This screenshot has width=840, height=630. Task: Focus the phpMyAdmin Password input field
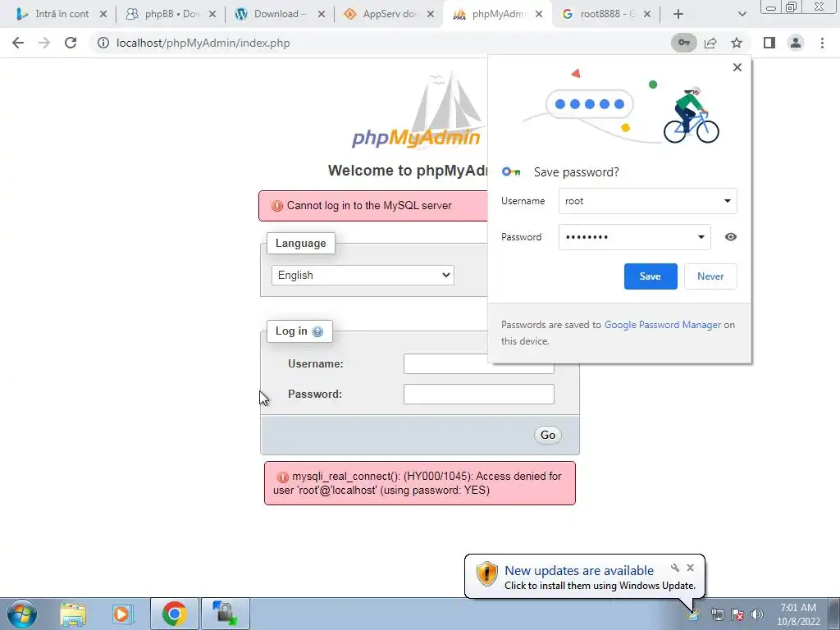pyautogui.click(x=478, y=395)
